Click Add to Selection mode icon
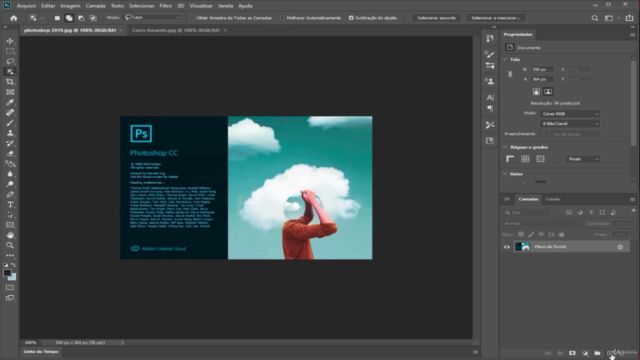This screenshot has height=360, width=640. point(69,18)
